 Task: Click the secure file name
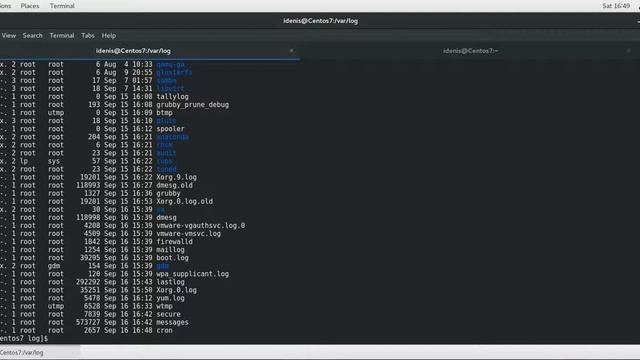click(x=169, y=314)
